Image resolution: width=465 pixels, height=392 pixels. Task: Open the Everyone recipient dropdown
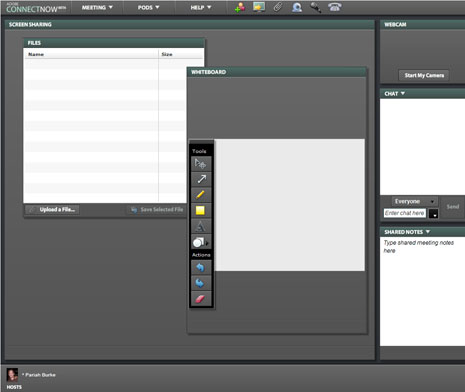[414, 201]
